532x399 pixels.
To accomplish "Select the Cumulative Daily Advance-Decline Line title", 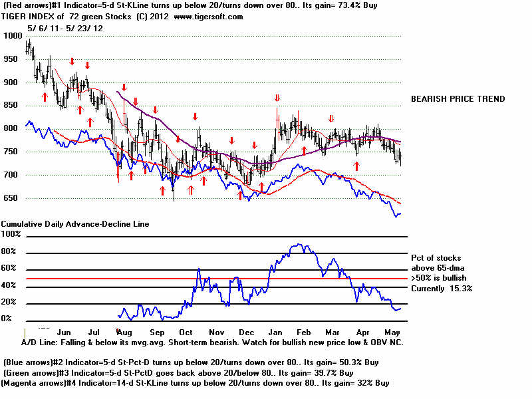I will tap(75, 223).
